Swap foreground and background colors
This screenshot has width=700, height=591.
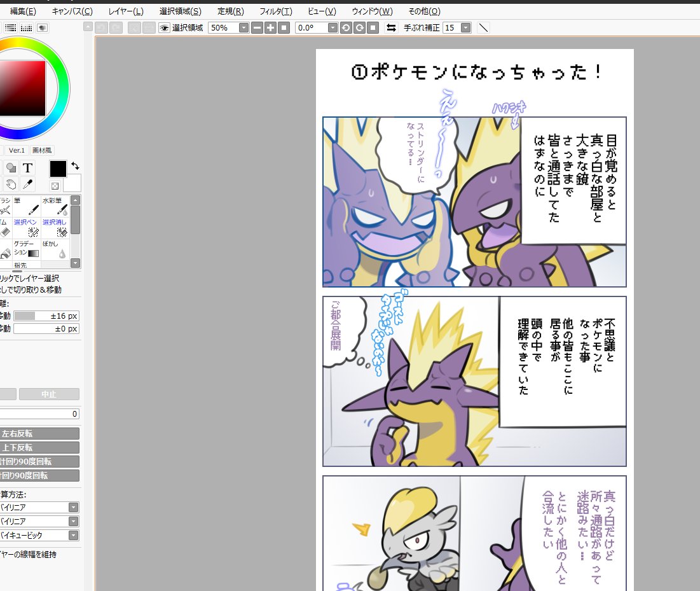coord(76,166)
